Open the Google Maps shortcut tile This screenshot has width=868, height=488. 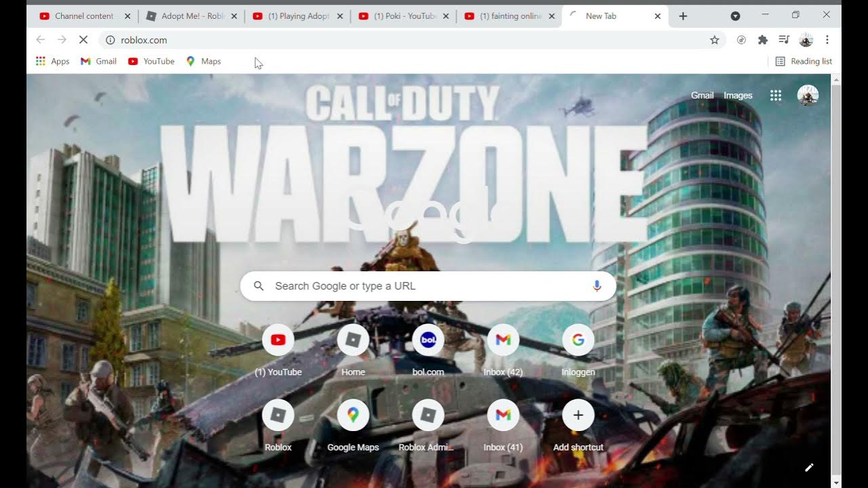click(x=353, y=415)
